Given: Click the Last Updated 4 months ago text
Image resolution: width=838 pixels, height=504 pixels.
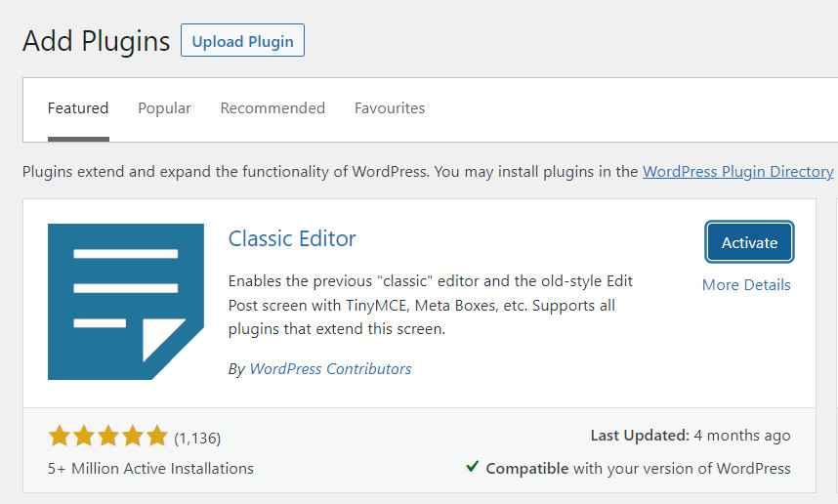Looking at the screenshot, I should point(690,436).
